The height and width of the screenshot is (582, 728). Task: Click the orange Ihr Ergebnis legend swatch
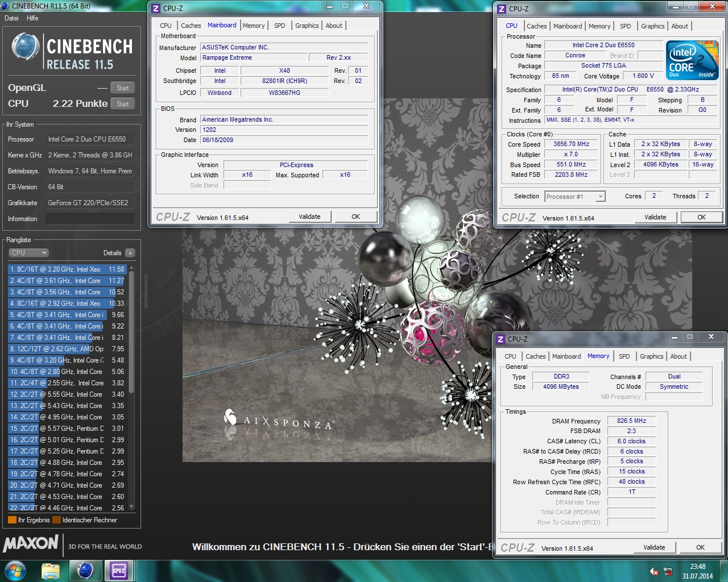point(12,520)
